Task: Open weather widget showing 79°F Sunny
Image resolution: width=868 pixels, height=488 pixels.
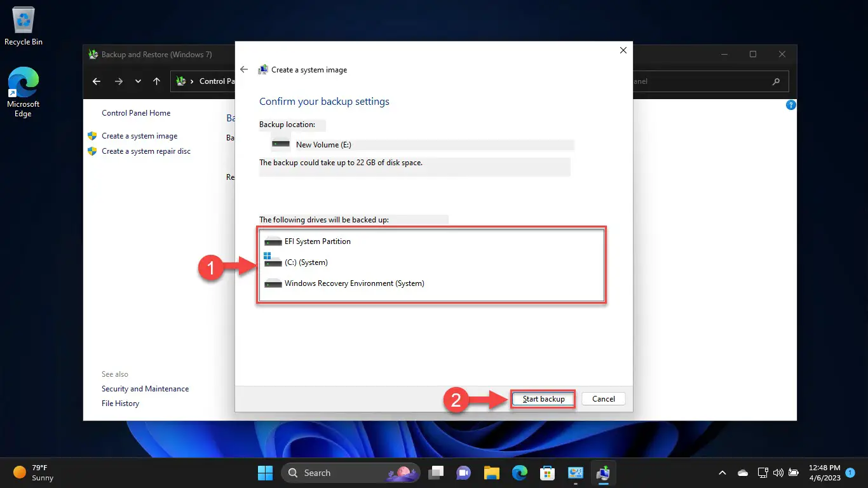Action: (34, 473)
